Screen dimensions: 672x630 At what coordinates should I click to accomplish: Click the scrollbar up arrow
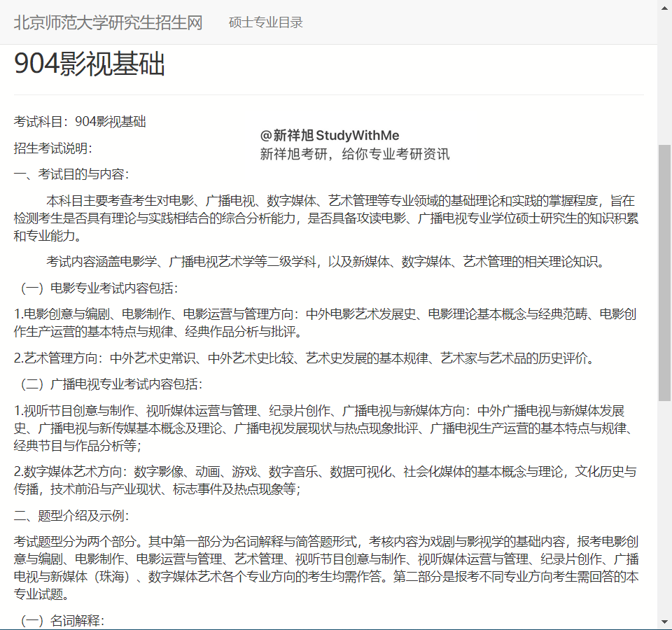664,6
